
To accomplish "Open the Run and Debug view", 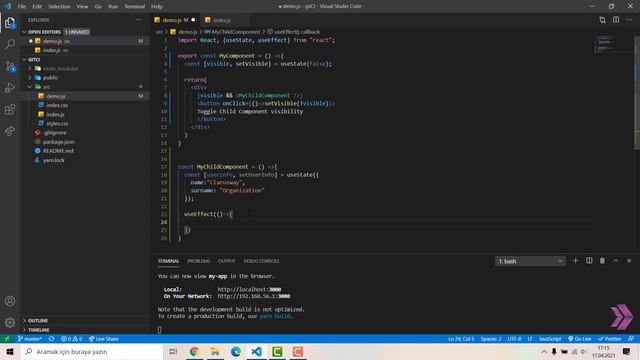I will (10, 87).
